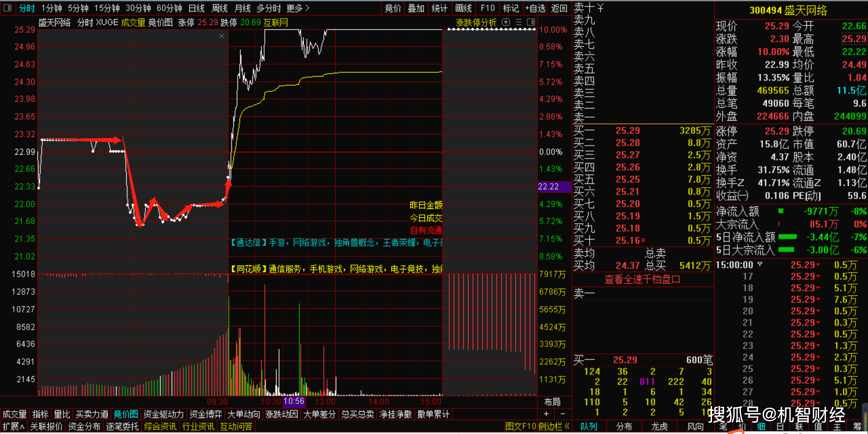
Task: Switch to the 30分钟 chart period
Action: coord(138,8)
